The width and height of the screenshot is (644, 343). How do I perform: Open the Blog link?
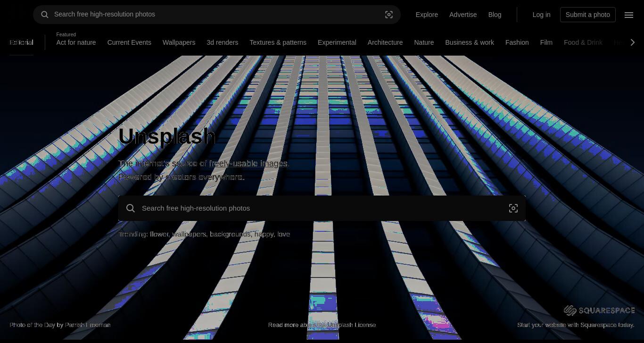(495, 15)
